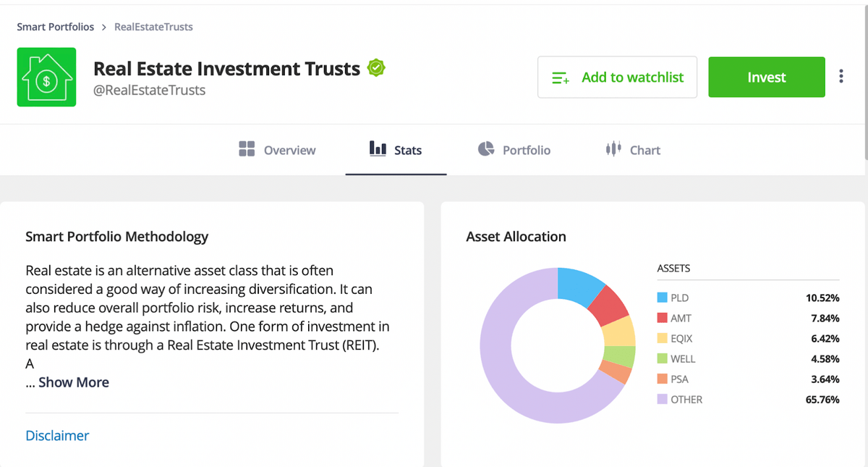The image size is (868, 467).
Task: Click the 10.52% allocation value
Action: (822, 298)
